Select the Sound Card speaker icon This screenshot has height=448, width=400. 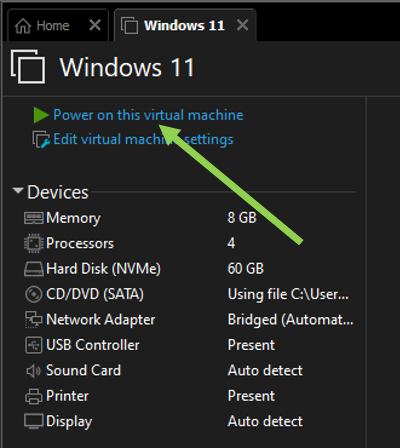point(33,371)
